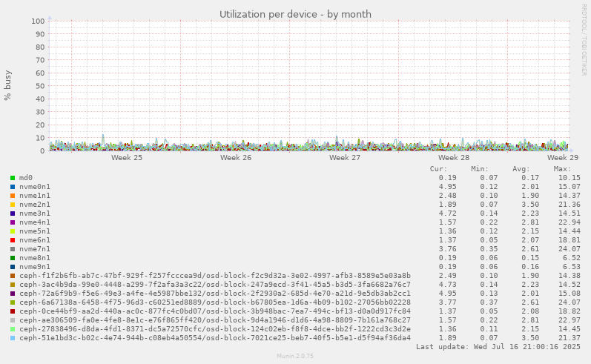Click the nvme1n1 orange legend swatch
The image size is (591, 364).
coord(13,196)
